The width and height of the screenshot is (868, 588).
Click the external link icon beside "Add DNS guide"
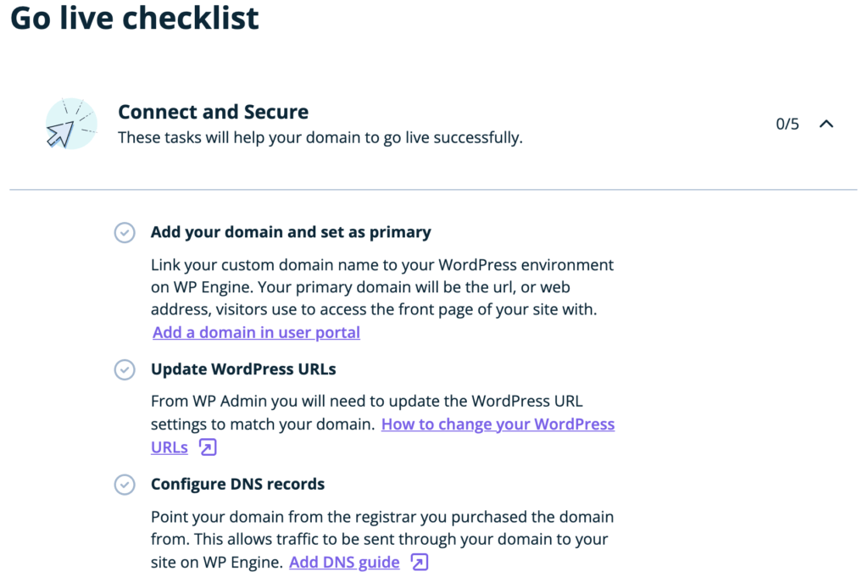[418, 562]
